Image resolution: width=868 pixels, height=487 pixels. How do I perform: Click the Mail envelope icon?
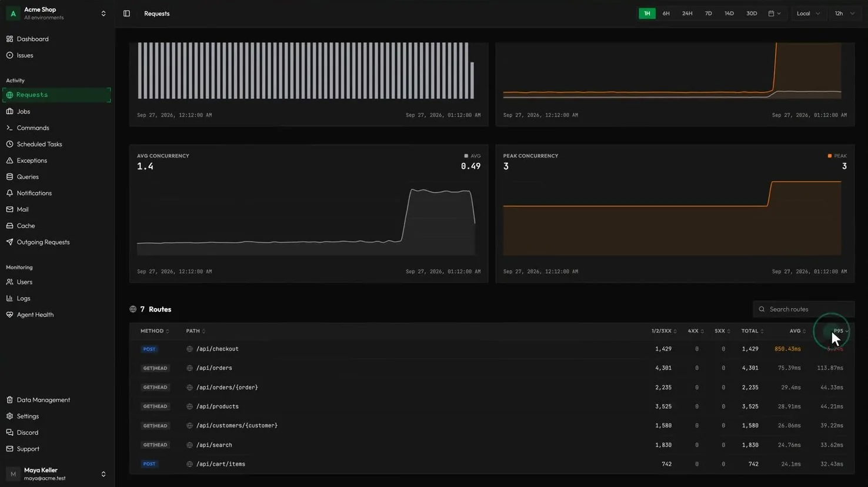(9, 209)
